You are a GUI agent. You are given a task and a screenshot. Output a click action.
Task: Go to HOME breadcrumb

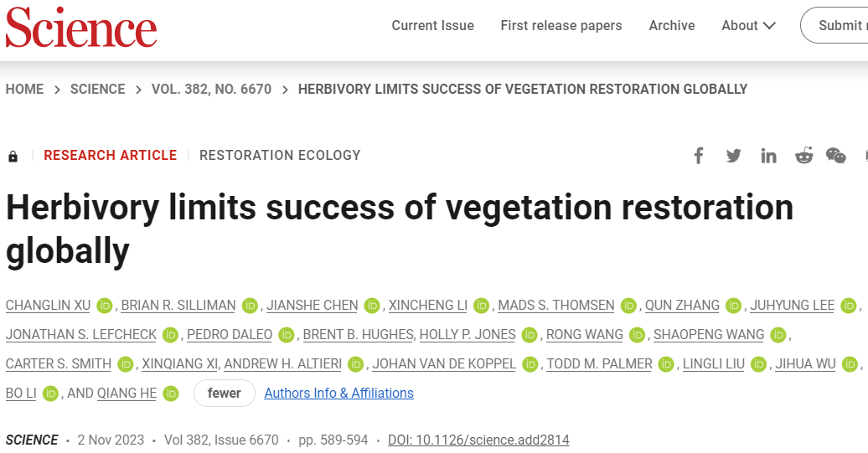[24, 89]
